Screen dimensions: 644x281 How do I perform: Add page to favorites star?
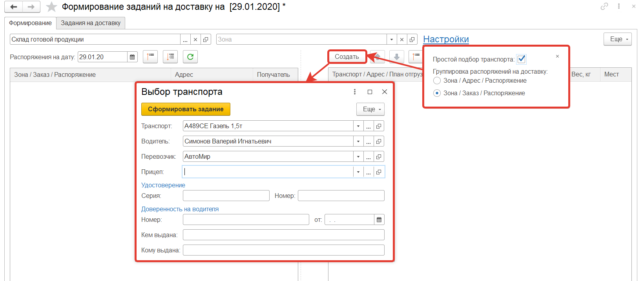51,7
